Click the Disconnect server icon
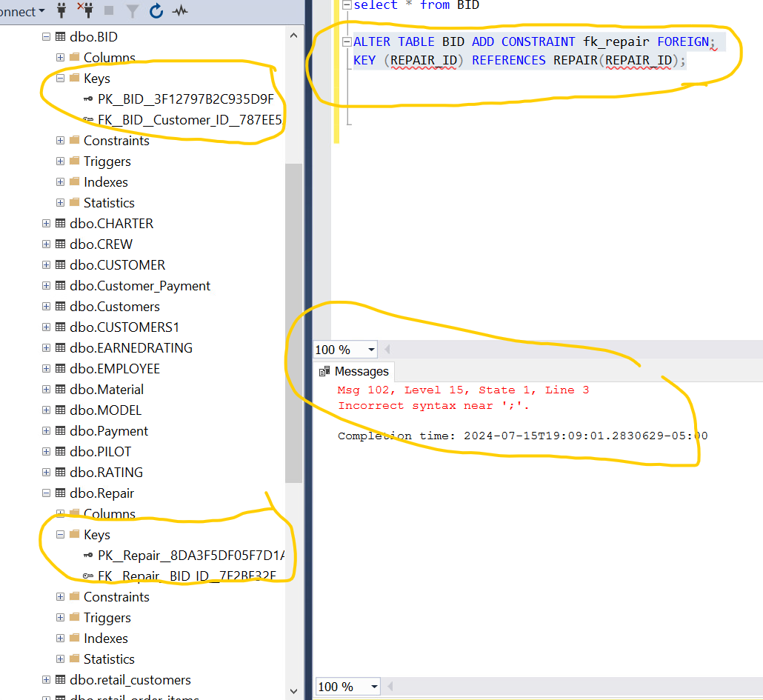 coord(84,11)
